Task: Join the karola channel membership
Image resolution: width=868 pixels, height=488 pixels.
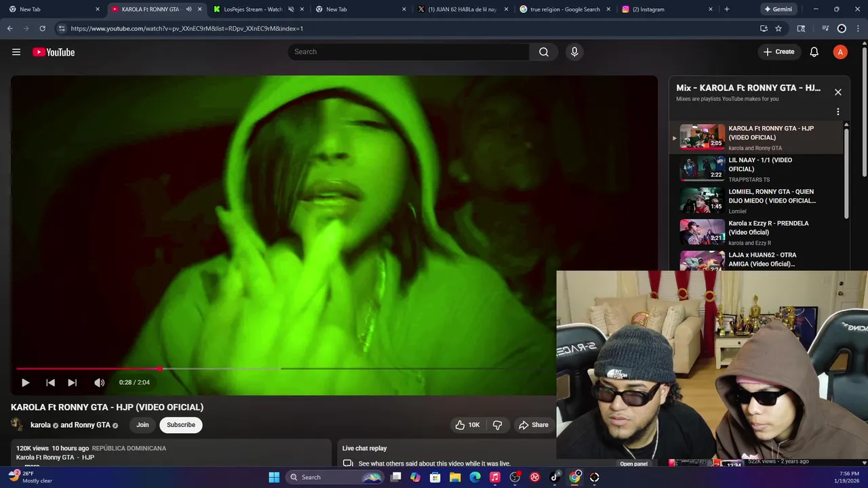Action: [142, 425]
